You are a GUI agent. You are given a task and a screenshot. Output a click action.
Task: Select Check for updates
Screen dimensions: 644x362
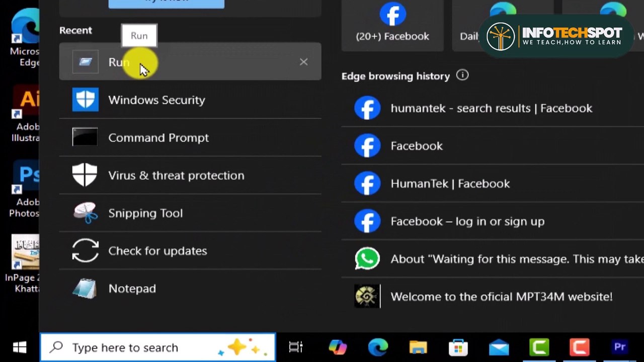pos(190,250)
